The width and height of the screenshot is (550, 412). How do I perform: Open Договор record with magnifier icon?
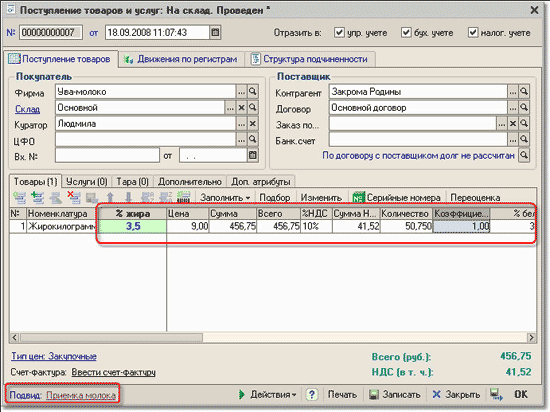coord(524,107)
